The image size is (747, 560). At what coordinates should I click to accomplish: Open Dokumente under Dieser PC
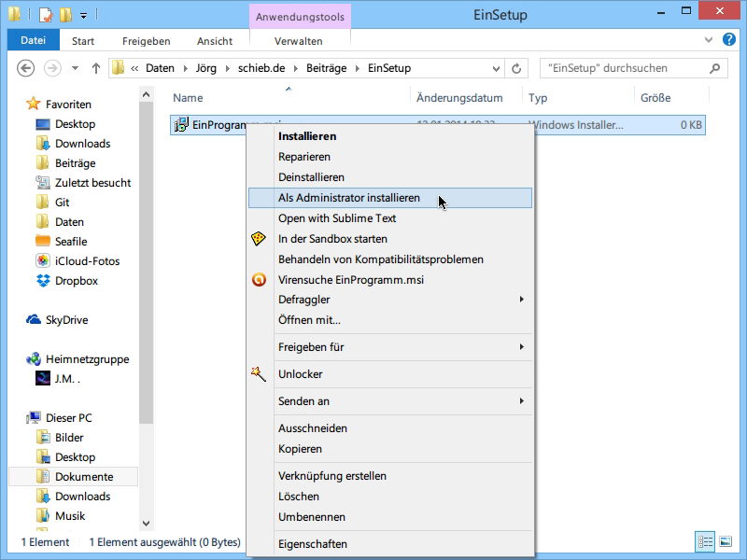click(x=74, y=477)
